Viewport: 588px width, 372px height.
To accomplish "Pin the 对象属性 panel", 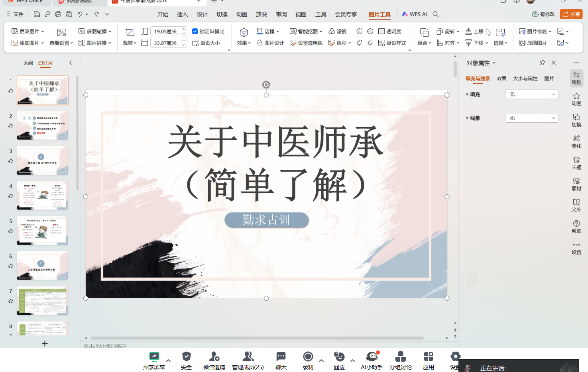I will point(542,63).
